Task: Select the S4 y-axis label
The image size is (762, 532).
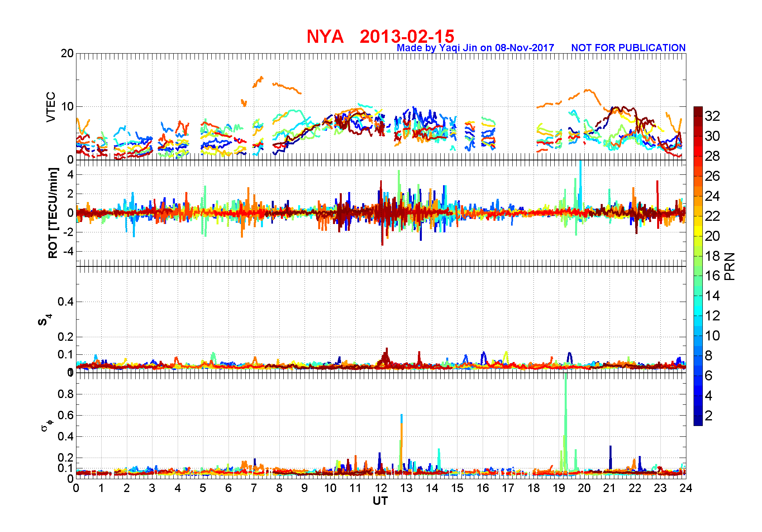Action: pyautogui.click(x=45, y=320)
